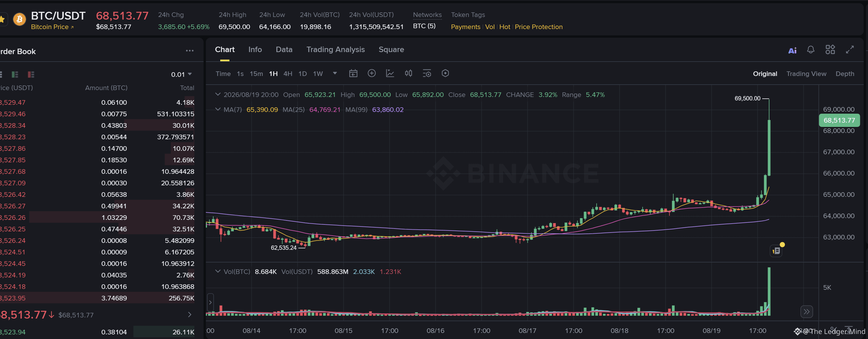This screenshot has width=868, height=339.
Task: Open the go-to-date calendar icon
Action: click(353, 73)
